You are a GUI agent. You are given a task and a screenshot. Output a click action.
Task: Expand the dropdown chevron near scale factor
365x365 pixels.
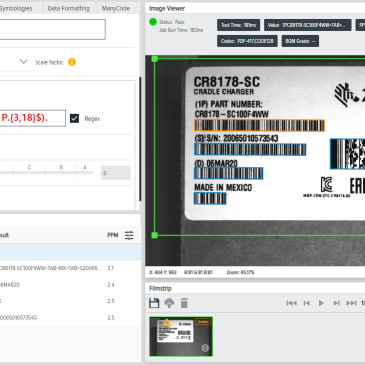(23, 62)
